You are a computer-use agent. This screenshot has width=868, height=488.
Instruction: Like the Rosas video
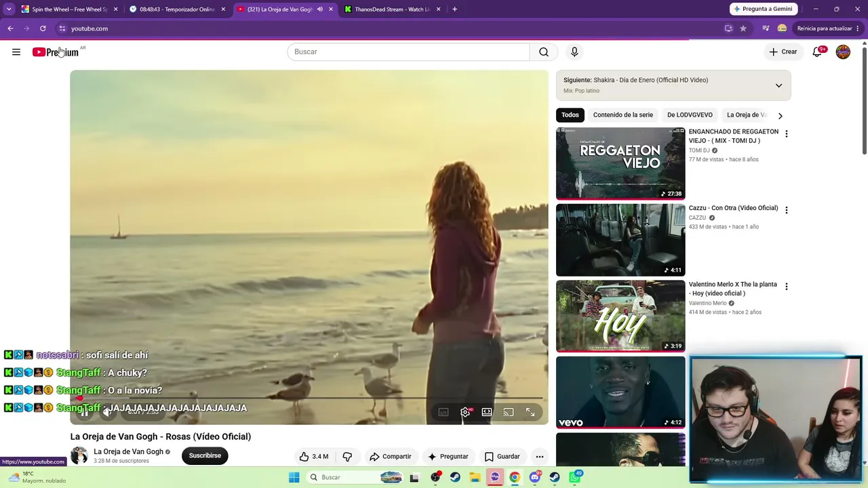coord(314,456)
